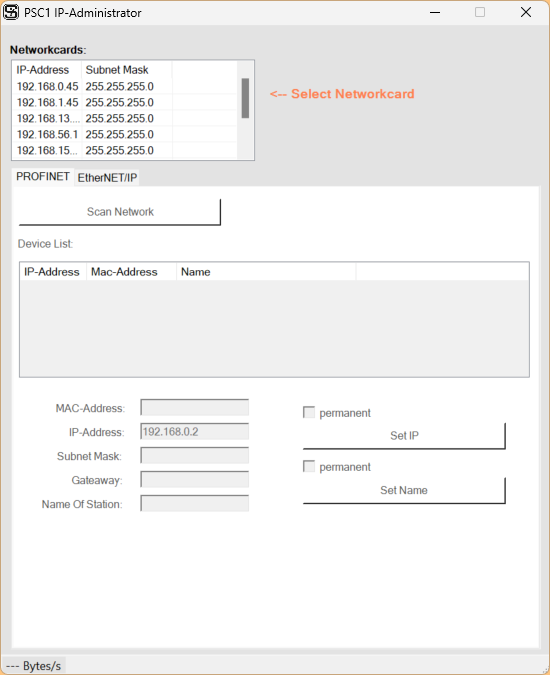Click the PSC1 app icon in title bar
The width and height of the screenshot is (550, 675).
(x=11, y=12)
